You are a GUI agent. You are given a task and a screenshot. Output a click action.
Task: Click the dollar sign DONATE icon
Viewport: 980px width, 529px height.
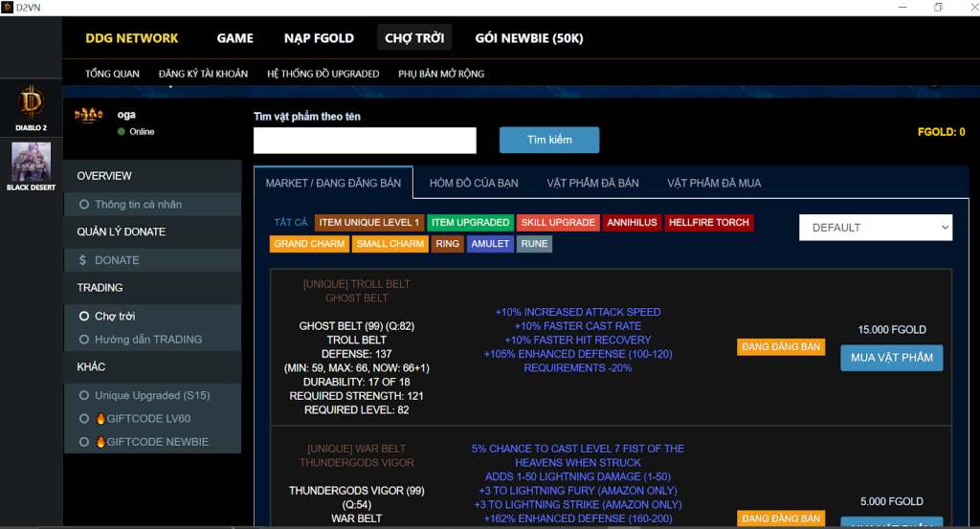coord(82,260)
